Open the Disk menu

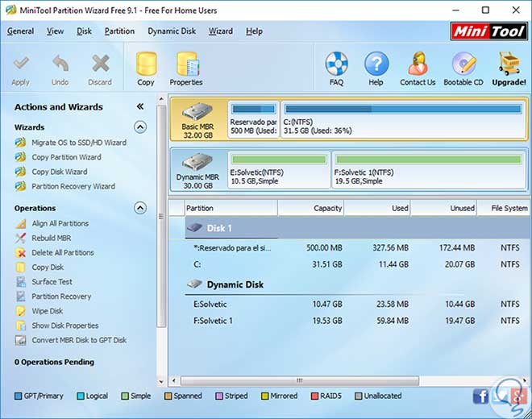[x=84, y=31]
